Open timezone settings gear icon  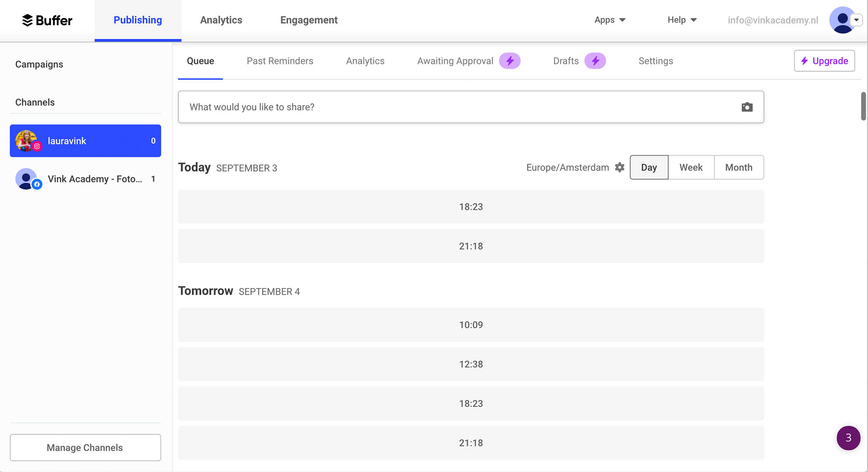point(619,167)
